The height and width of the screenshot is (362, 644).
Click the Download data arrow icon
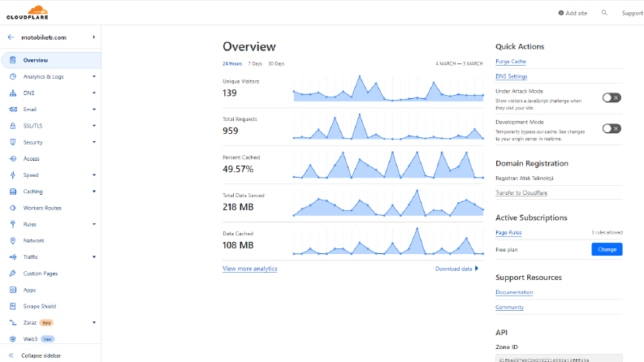tap(477, 269)
